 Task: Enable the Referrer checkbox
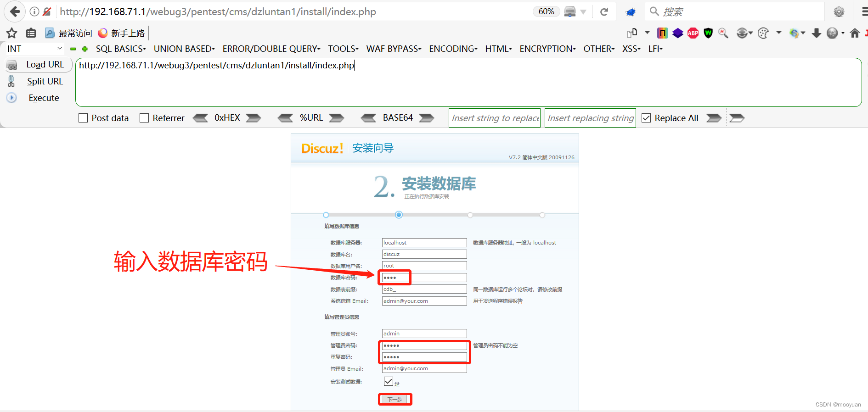(144, 118)
